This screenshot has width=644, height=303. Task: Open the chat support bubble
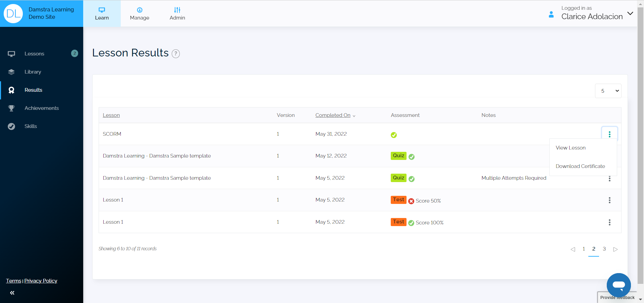[619, 285]
